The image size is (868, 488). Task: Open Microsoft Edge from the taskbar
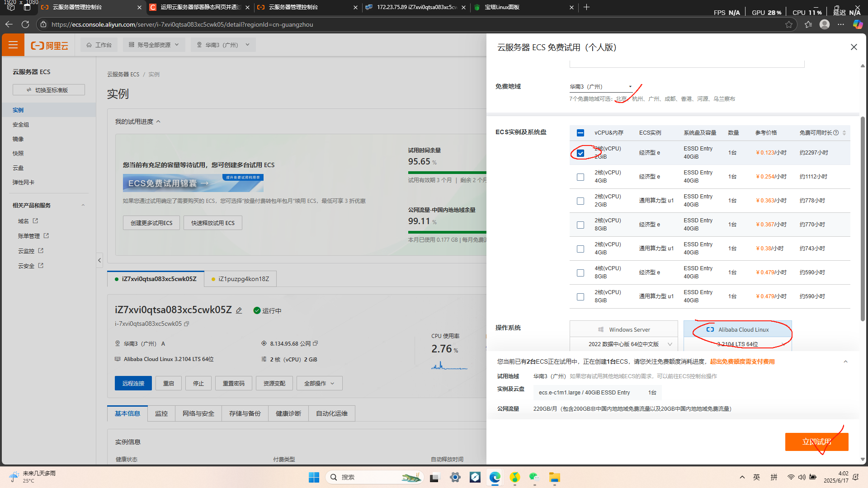click(x=495, y=477)
